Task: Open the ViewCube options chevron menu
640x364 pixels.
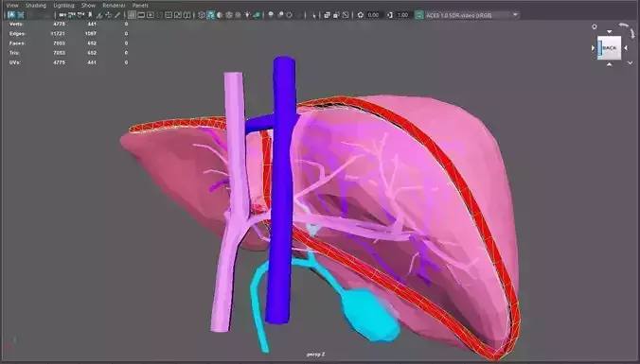Action: pyautogui.click(x=631, y=62)
